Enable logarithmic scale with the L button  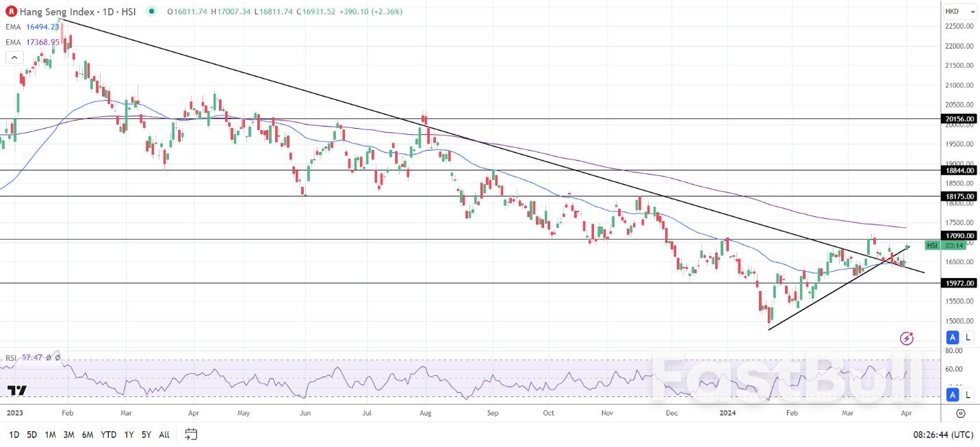coord(968,337)
